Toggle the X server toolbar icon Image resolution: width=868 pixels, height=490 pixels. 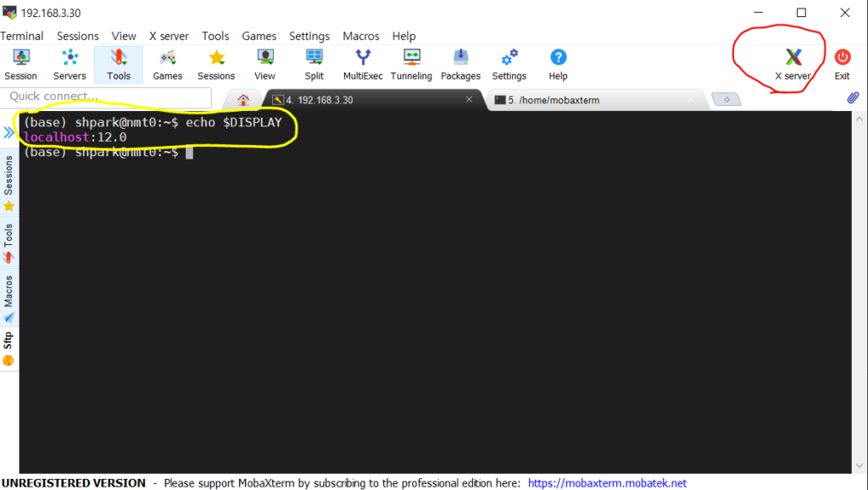(793, 64)
